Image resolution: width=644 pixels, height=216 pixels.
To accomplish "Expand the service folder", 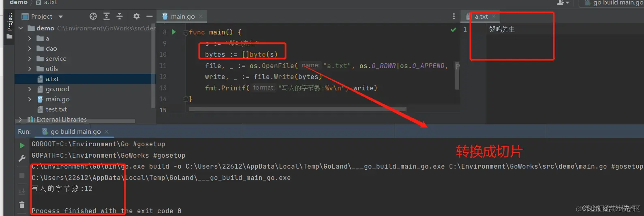I will [30, 59].
